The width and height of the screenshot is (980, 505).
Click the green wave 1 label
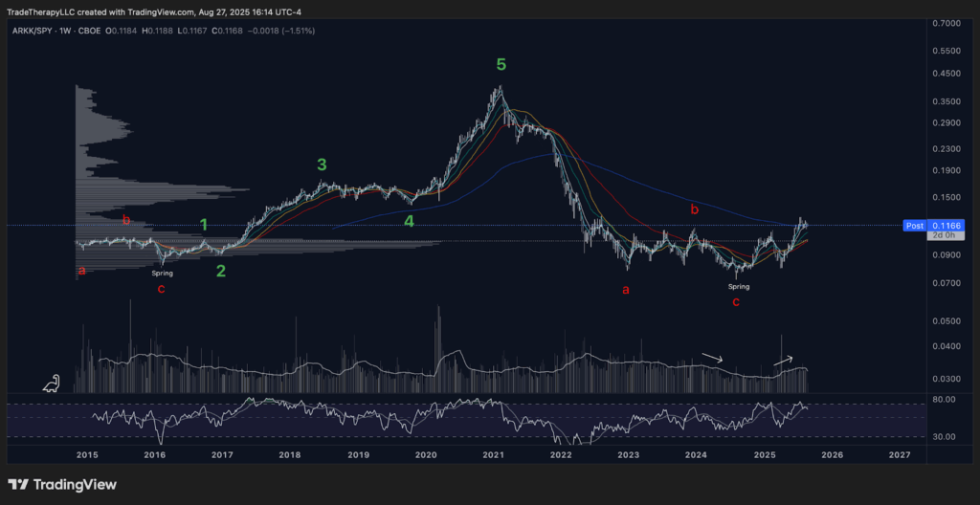203,225
